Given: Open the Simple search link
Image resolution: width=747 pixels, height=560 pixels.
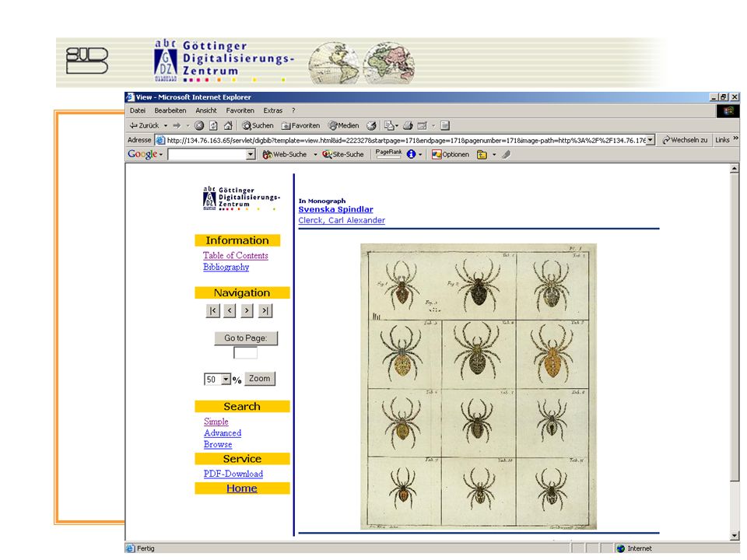Looking at the screenshot, I should [x=216, y=422].
